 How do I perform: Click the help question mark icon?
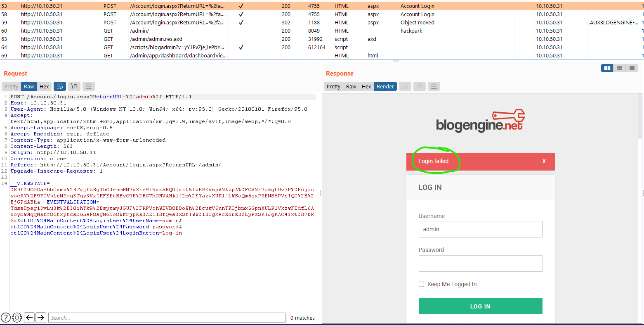coord(6,318)
